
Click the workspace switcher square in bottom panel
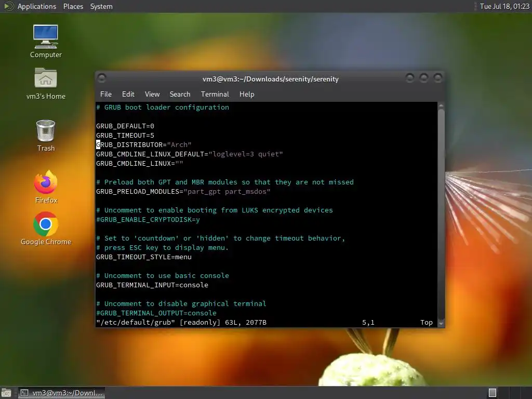pyautogui.click(x=493, y=393)
